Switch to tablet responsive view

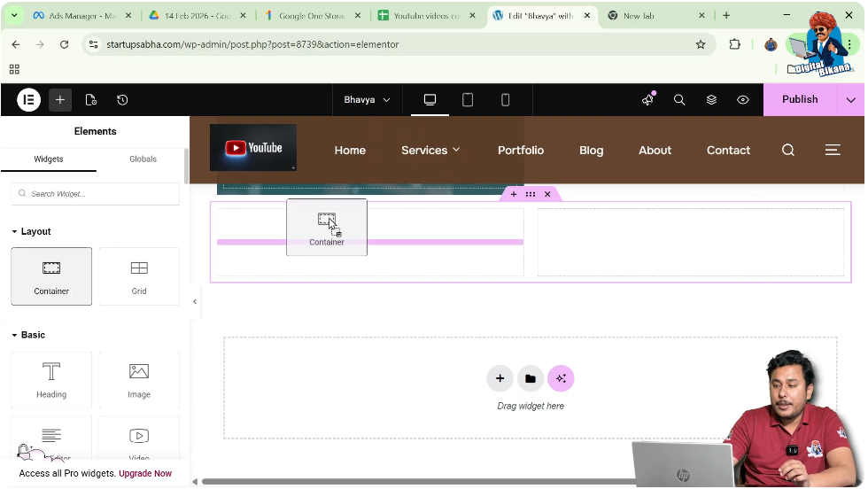pyautogui.click(x=468, y=100)
